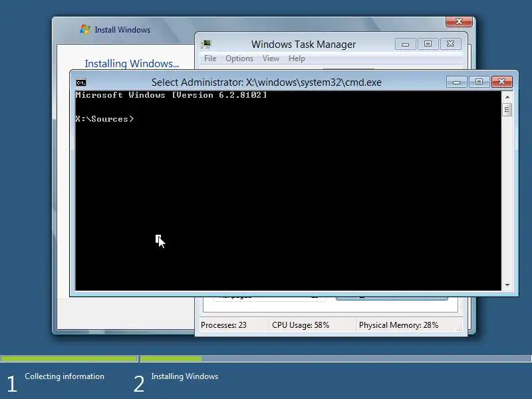The width and height of the screenshot is (532, 399).
Task: Close the cmd.exe command prompt window
Action: [501, 82]
